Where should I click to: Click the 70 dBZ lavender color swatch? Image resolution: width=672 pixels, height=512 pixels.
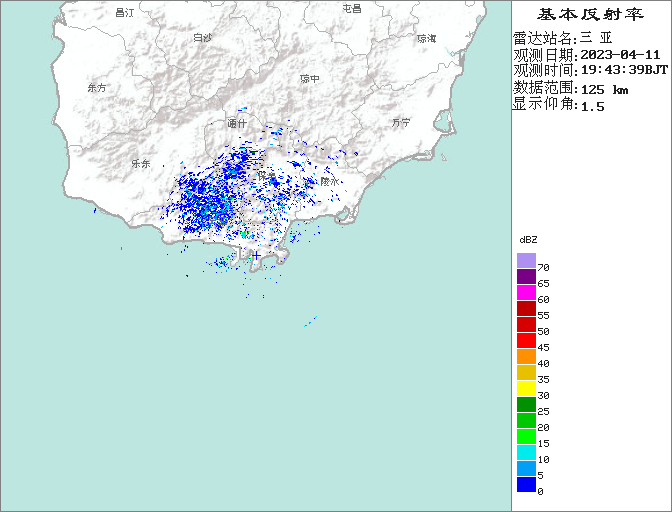pos(526,260)
